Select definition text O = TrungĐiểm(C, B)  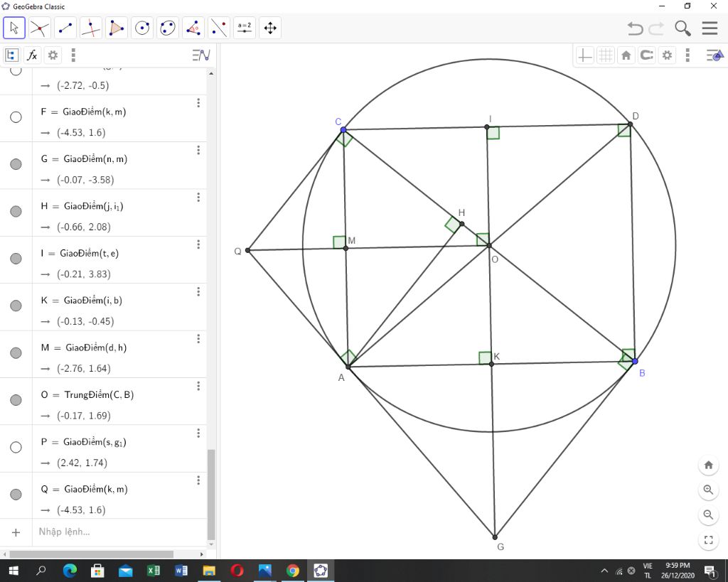pos(87,395)
